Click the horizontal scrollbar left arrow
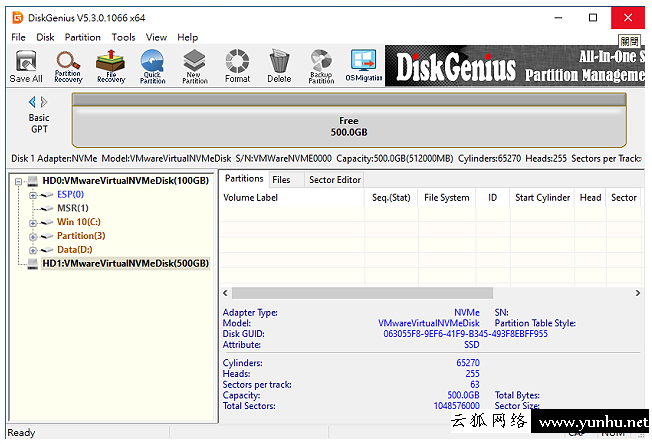 point(225,293)
